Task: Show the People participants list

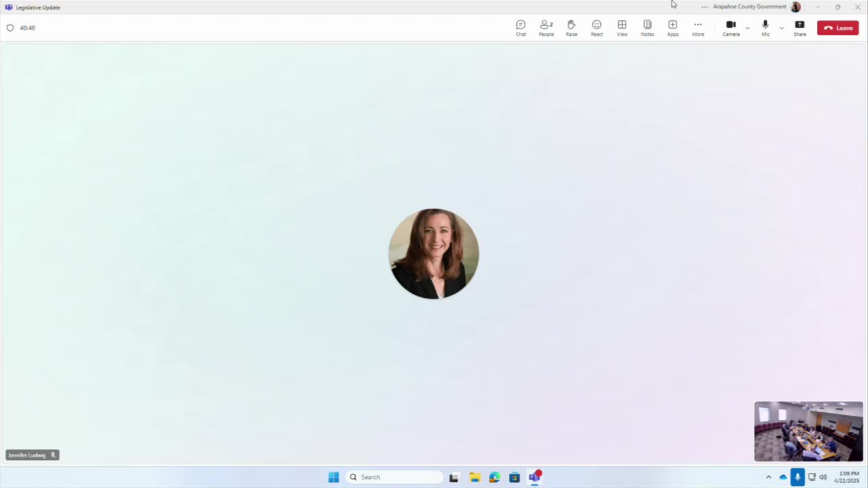Action: tap(546, 28)
